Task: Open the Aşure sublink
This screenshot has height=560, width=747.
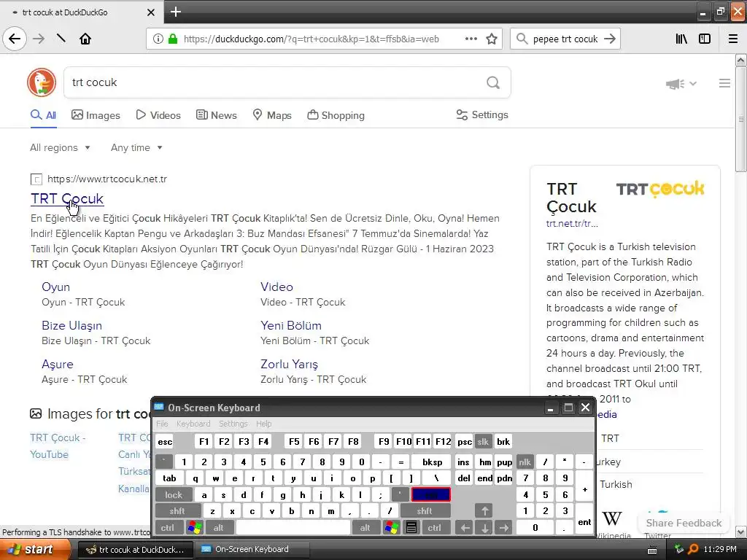Action: [x=57, y=365]
